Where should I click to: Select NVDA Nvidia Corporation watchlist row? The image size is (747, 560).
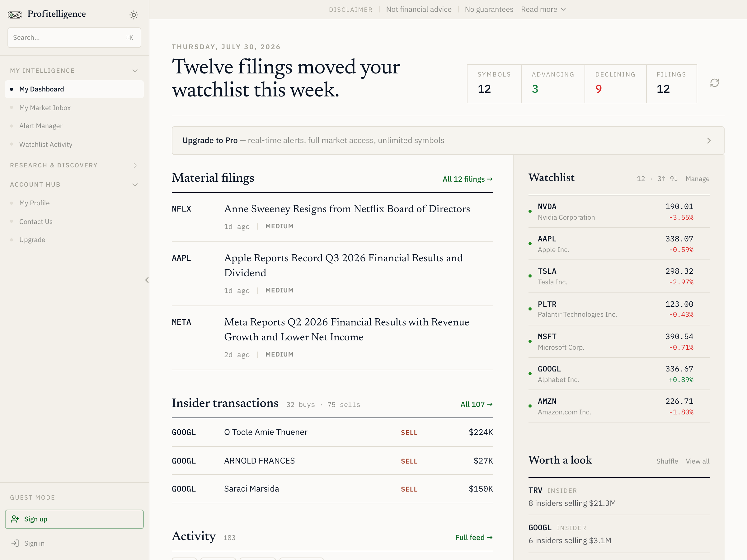619,212
